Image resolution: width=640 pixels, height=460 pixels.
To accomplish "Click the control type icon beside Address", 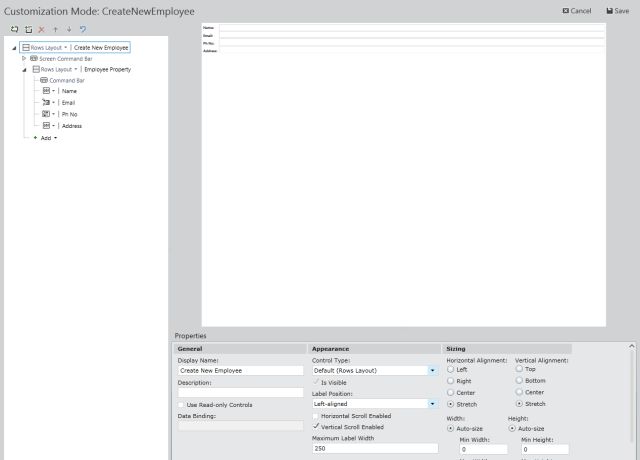I will (47, 126).
